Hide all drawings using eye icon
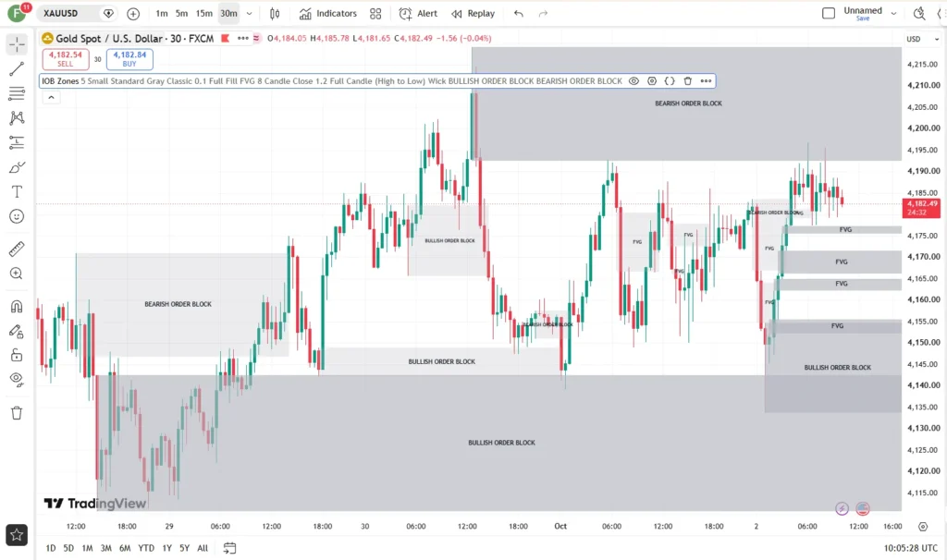 point(17,380)
